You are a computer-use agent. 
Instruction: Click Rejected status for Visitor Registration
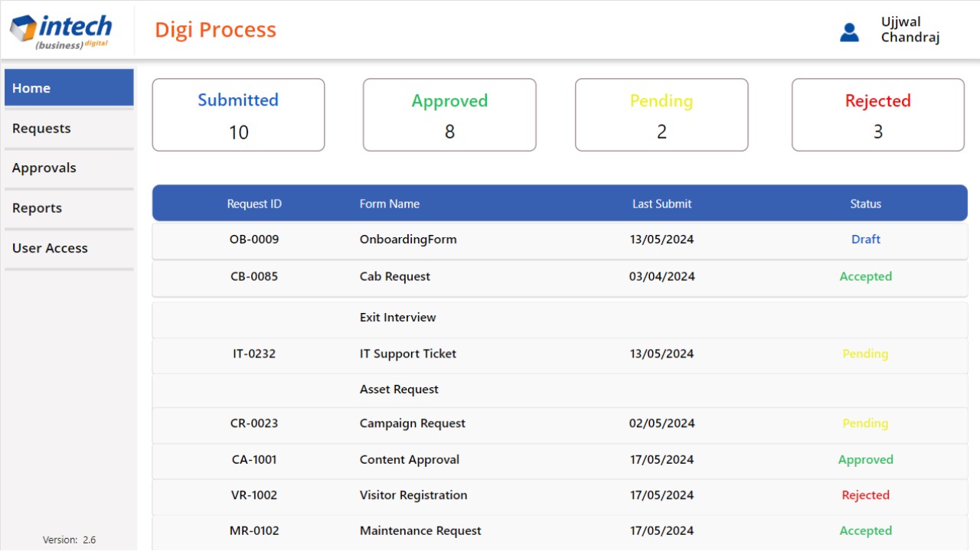[866, 496]
